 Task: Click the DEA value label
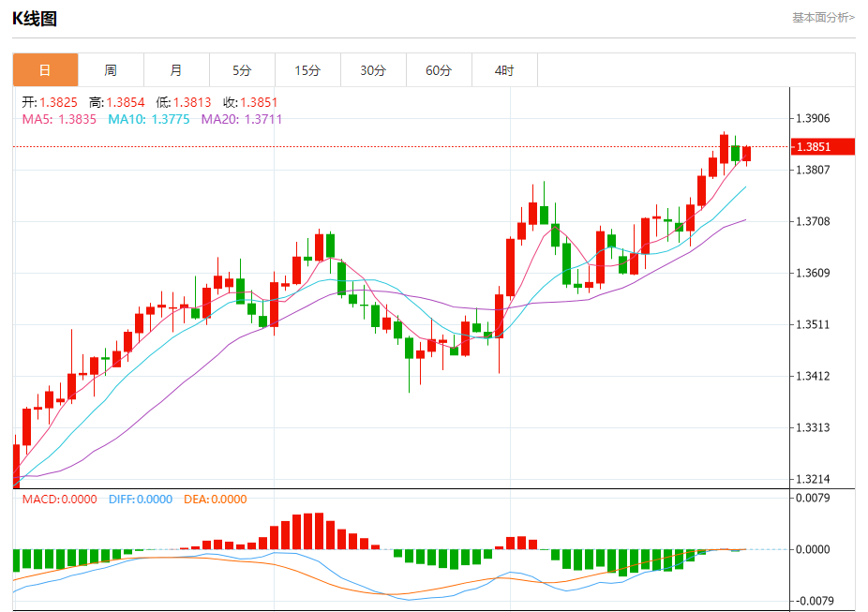[x=216, y=500]
